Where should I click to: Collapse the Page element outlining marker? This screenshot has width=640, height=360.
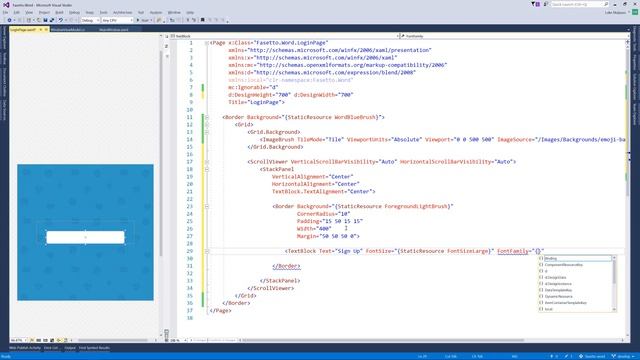click(207, 42)
